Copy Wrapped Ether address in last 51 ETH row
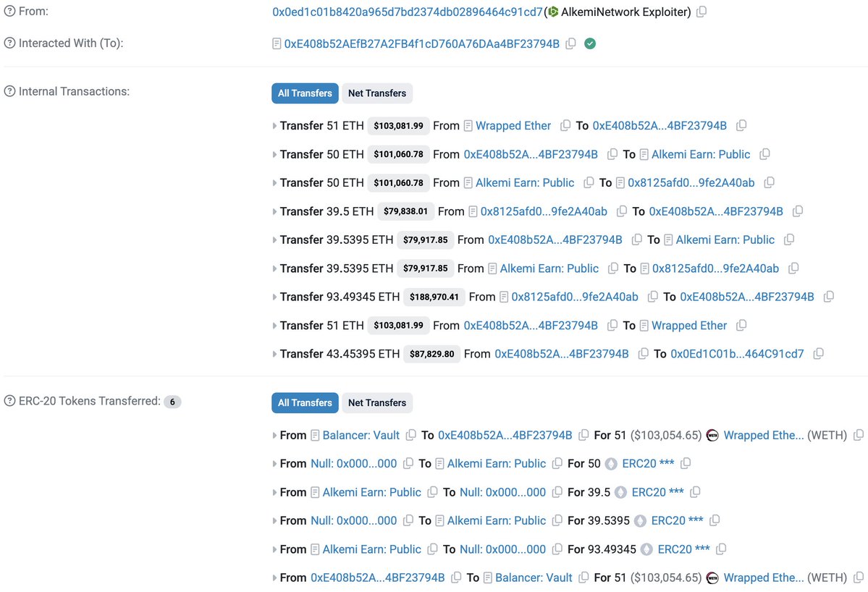Viewport: 868px width, 592px height. click(741, 326)
